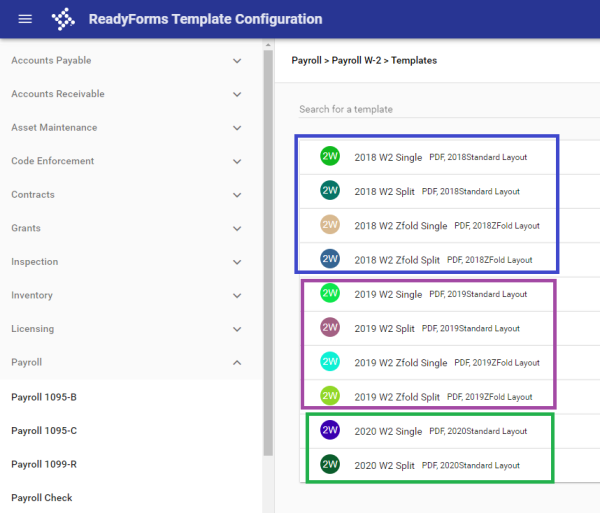Click the 2020 W2 Split dark green icon
Viewport: 600px width, 513px height.
point(330,465)
